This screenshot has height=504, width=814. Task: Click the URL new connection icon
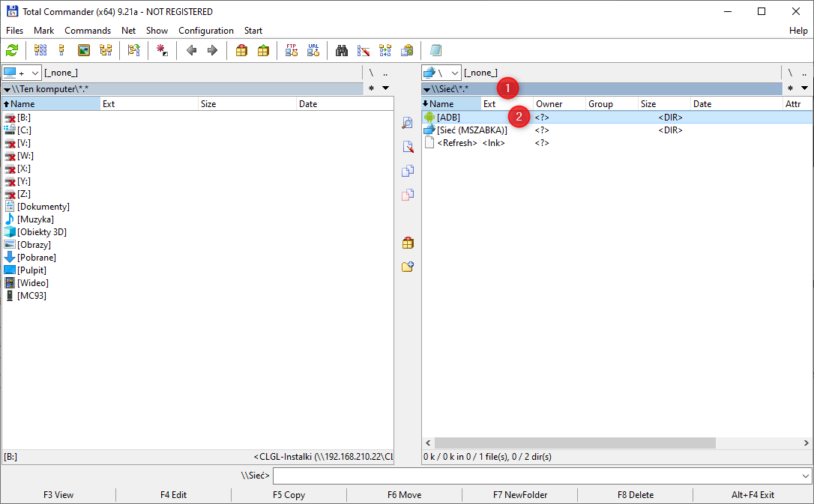point(313,51)
